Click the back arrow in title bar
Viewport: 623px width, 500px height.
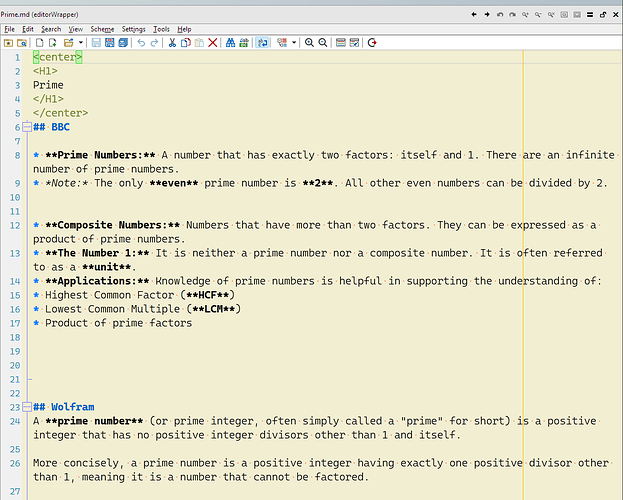[x=474, y=15]
